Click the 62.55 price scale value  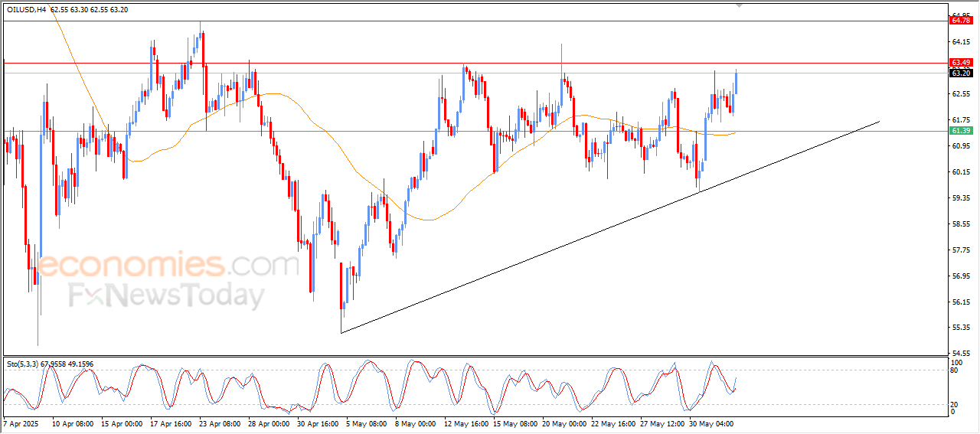[961, 93]
